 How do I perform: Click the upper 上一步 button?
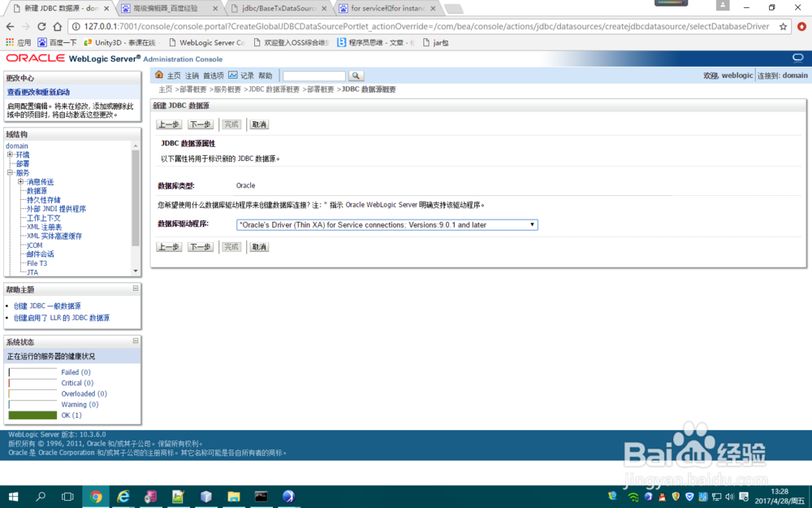click(169, 124)
